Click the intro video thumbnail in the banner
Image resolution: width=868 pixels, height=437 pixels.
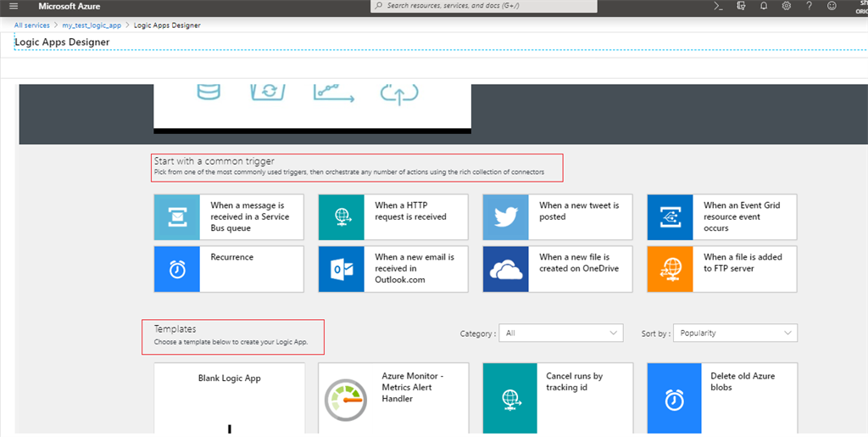pos(312,108)
